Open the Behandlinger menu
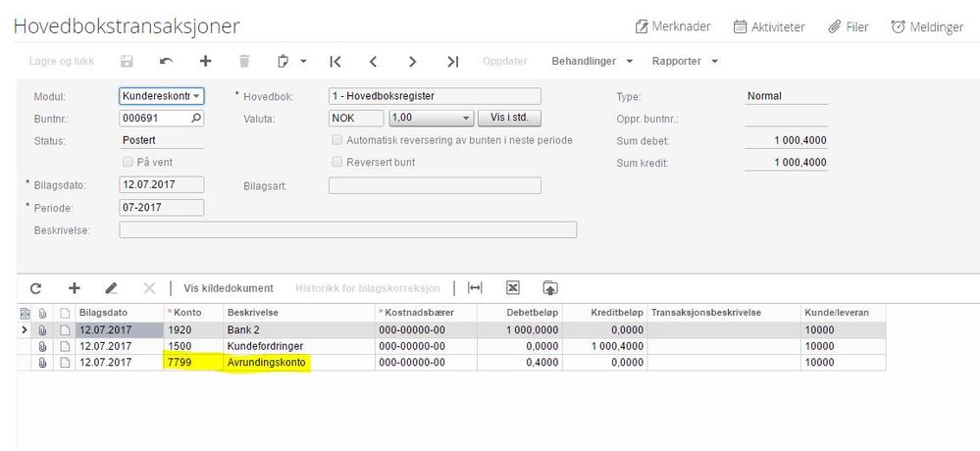The image size is (980, 451). (x=592, y=61)
